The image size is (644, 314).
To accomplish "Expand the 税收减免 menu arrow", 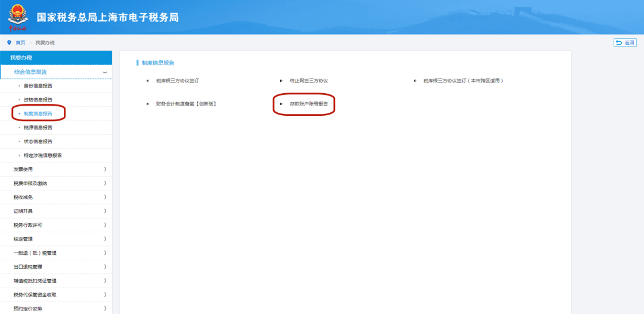I will pos(105,197).
